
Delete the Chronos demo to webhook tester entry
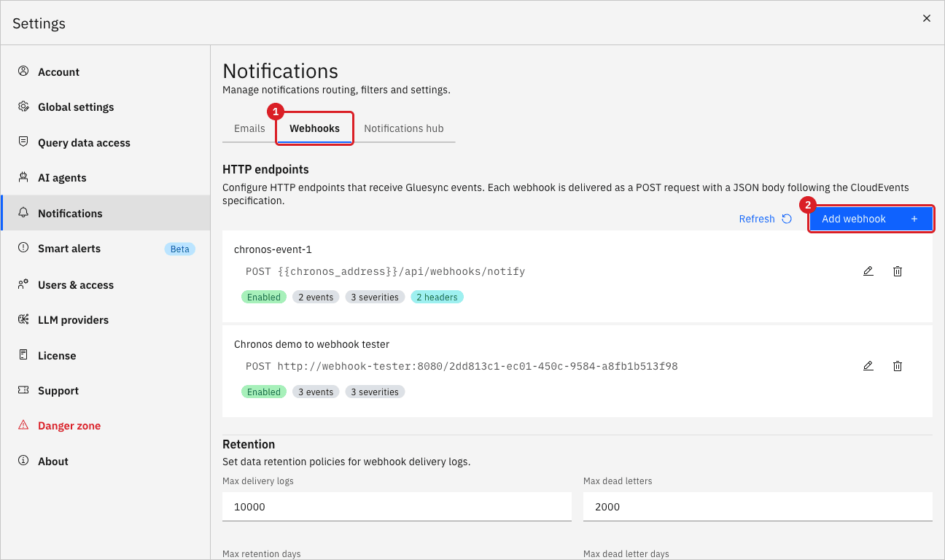point(898,366)
